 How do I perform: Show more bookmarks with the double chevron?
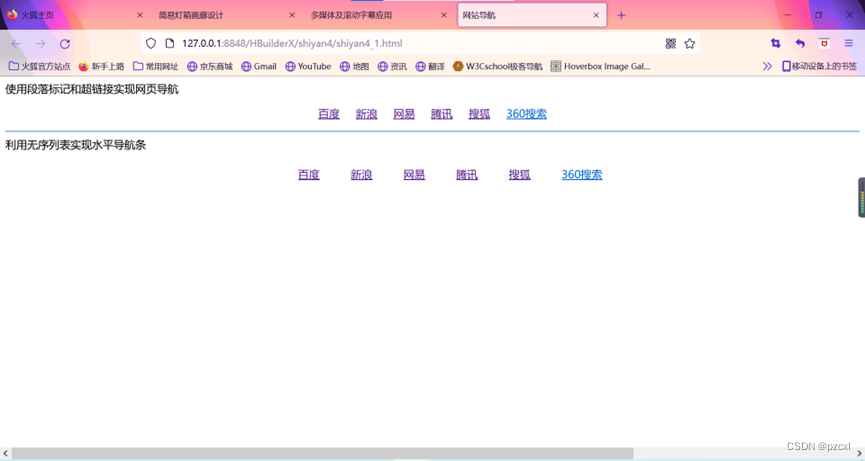click(767, 66)
